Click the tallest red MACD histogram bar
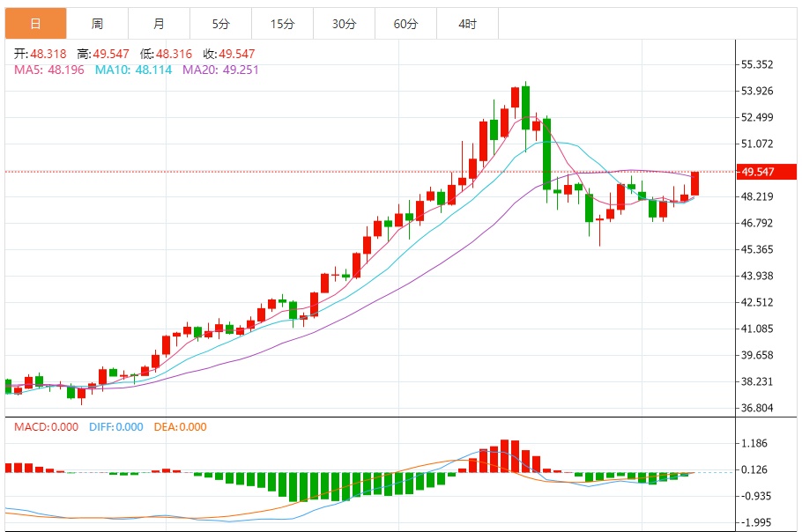This screenshot has width=802, height=532. tap(504, 456)
